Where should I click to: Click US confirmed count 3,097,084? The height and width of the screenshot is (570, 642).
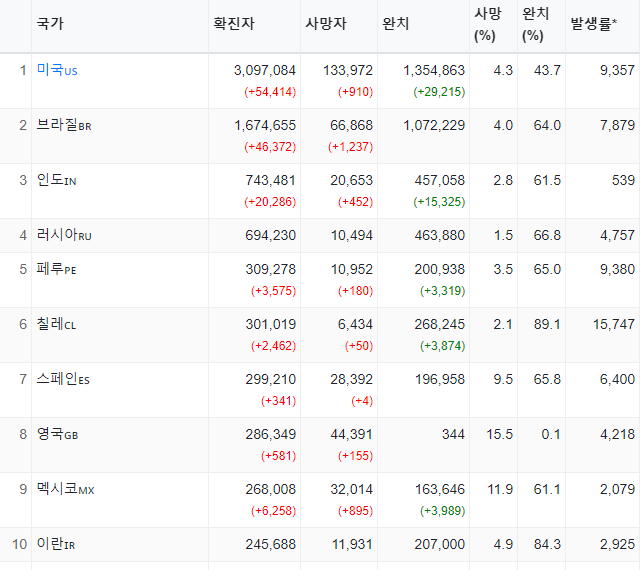(264, 70)
